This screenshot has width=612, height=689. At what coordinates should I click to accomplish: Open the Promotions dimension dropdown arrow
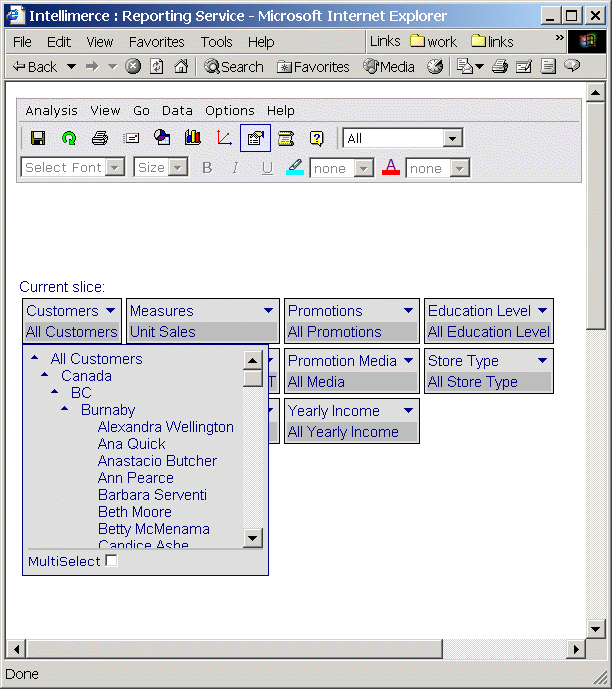408,310
